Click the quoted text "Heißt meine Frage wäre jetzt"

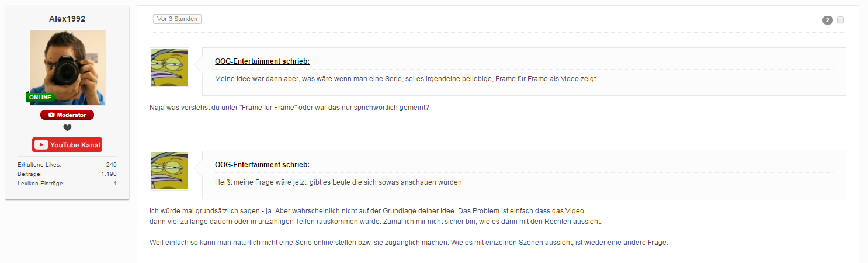[x=338, y=182]
